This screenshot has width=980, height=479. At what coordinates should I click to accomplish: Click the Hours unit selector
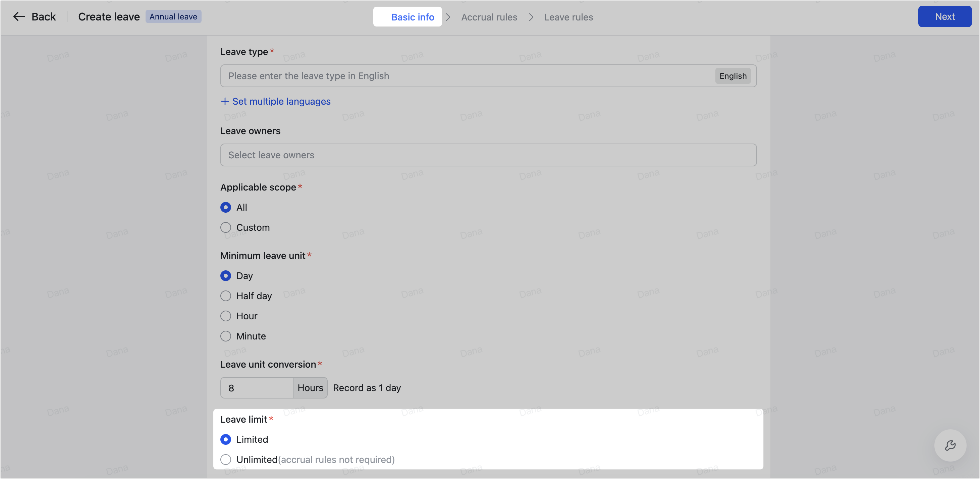pos(310,387)
